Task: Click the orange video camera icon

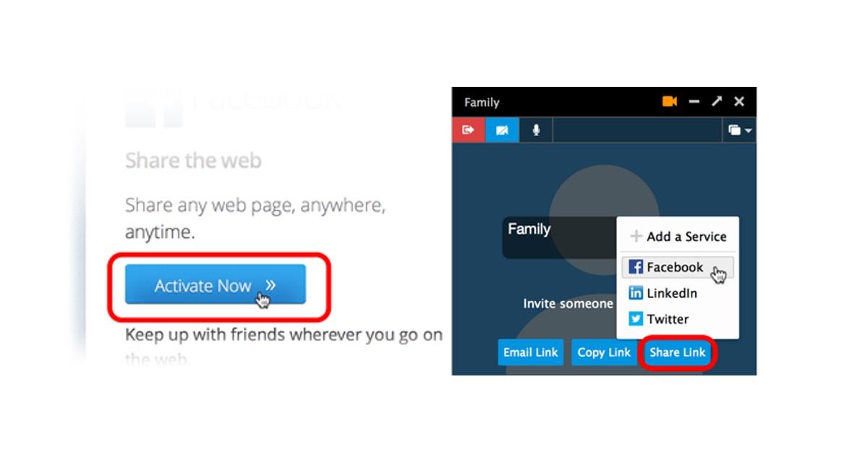Action: pyautogui.click(x=670, y=102)
